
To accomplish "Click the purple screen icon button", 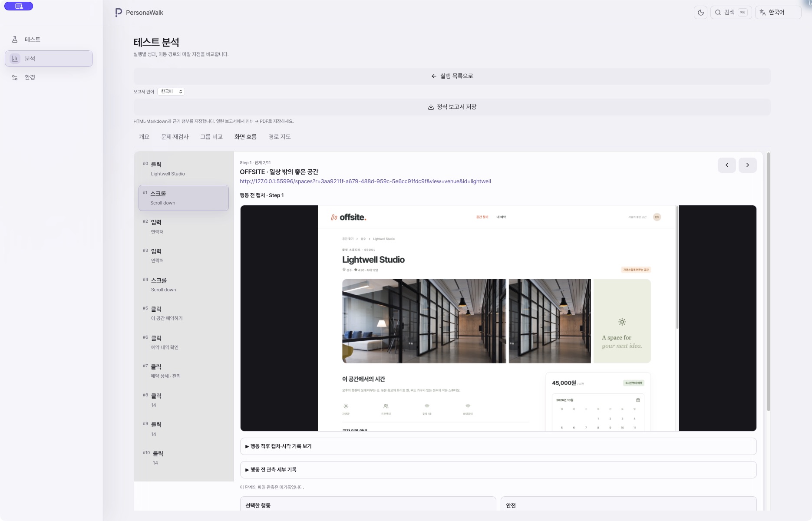I will [19, 6].
